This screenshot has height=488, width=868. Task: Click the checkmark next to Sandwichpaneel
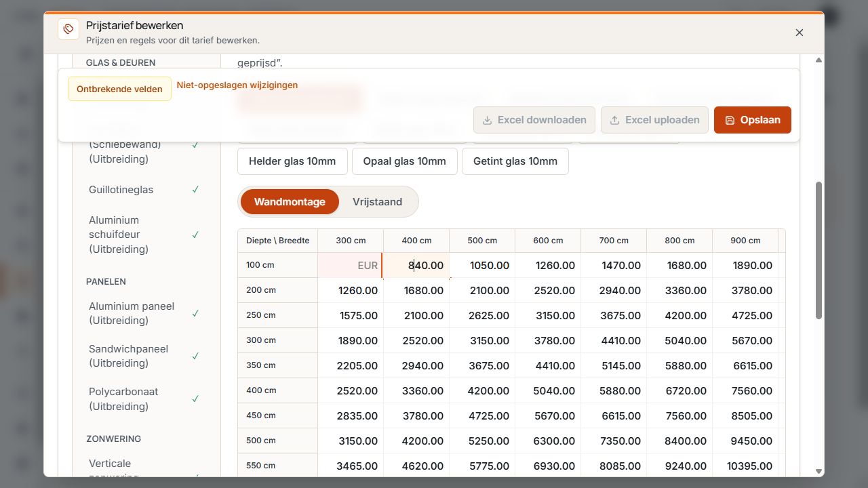(195, 356)
